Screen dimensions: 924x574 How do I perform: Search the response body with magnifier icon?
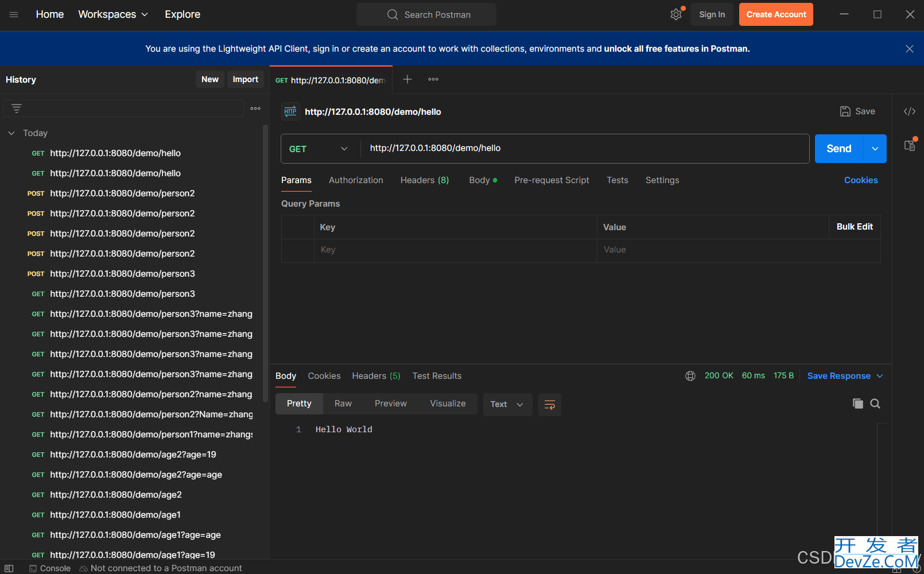[x=875, y=404]
